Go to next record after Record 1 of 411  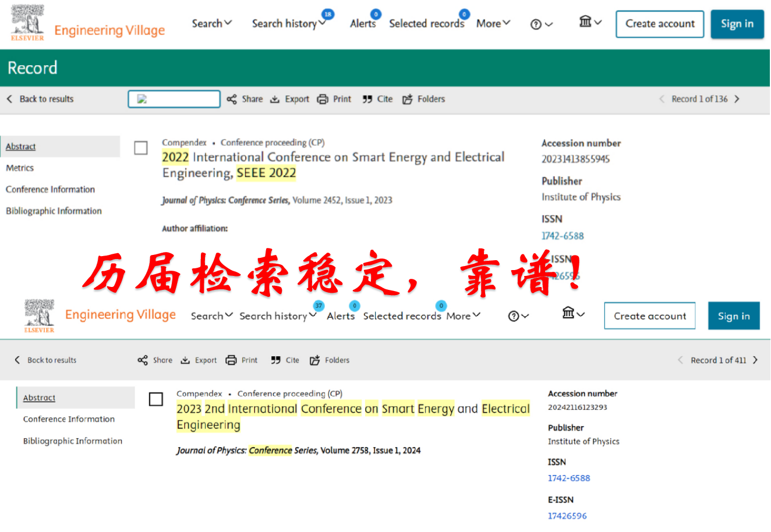pyautogui.click(x=755, y=360)
